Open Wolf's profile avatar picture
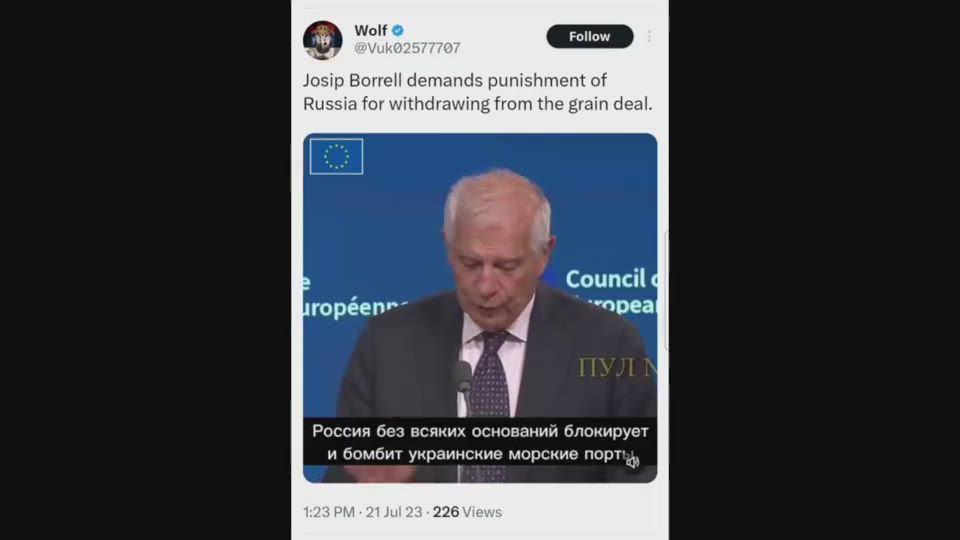 point(323,40)
